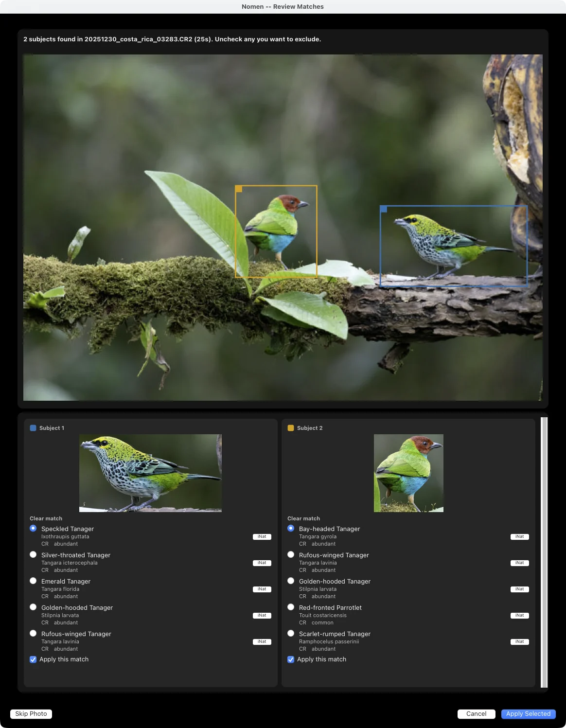
Task: Click the Tangara icterocephala scientific name
Action: pos(70,563)
